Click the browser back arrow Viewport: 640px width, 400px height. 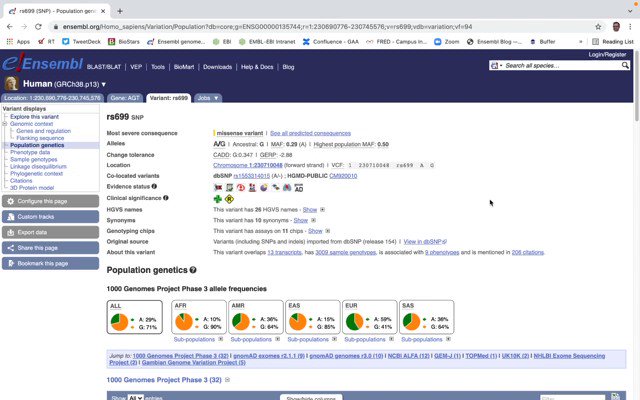pyautogui.click(x=10, y=27)
